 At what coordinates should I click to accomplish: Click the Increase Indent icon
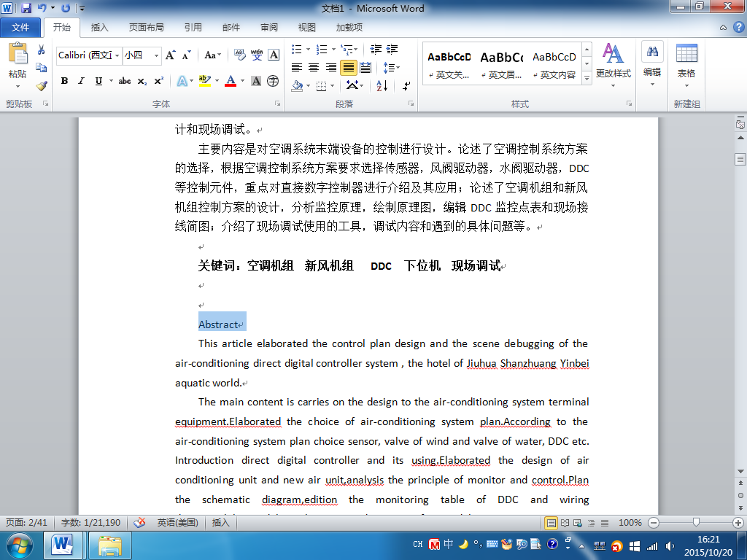[392, 49]
